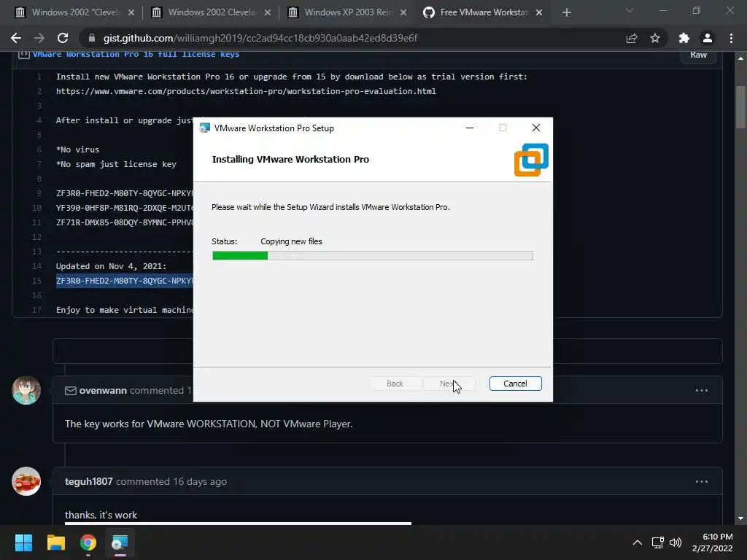Bookmark this page with star icon
Image resolution: width=747 pixels, height=560 pixels.
click(655, 38)
